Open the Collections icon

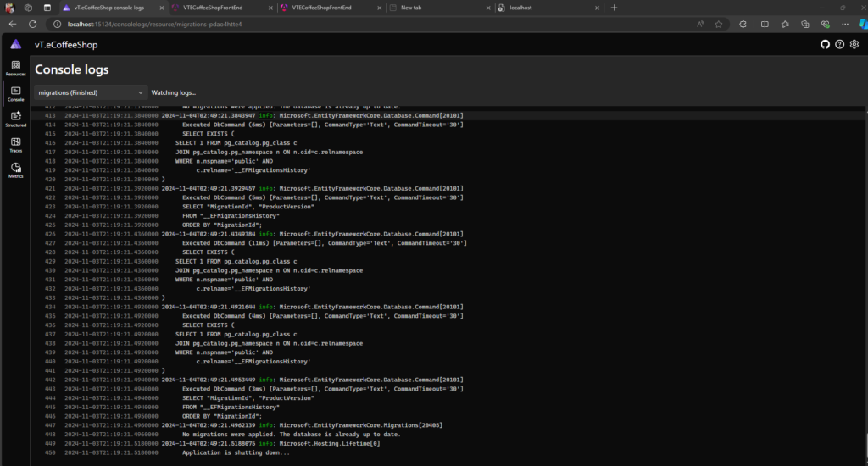pos(805,25)
